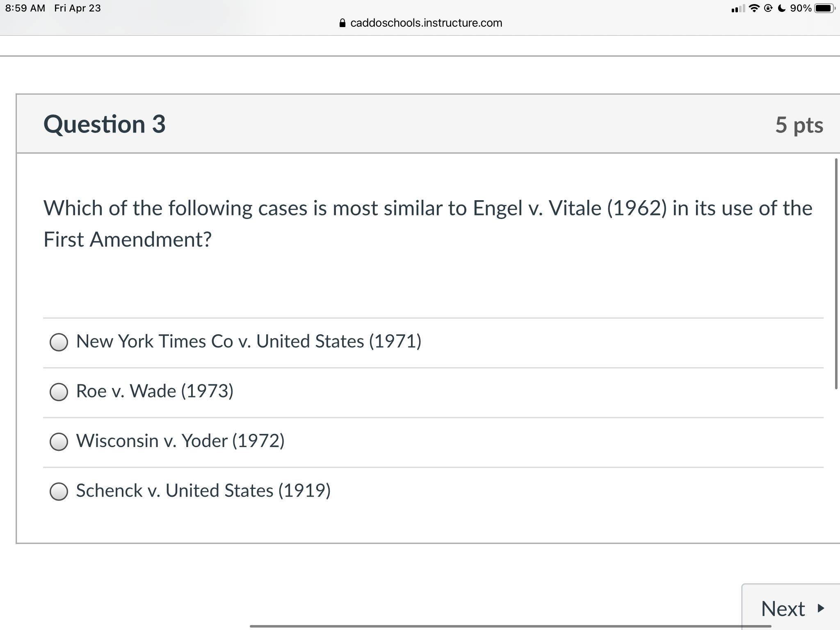The image size is (840, 630).
Task: Mark Schenck v. United States (1919) as the answer
Action: point(59,491)
